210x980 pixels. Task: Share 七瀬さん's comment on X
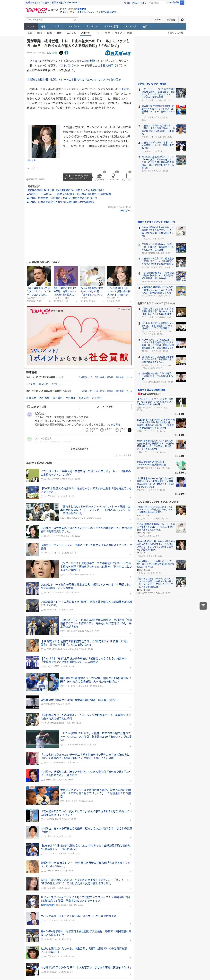pyautogui.click(x=129, y=430)
